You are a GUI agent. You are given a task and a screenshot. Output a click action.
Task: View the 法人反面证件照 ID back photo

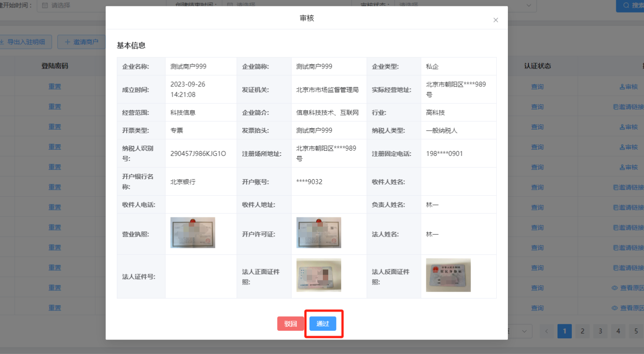[448, 275]
